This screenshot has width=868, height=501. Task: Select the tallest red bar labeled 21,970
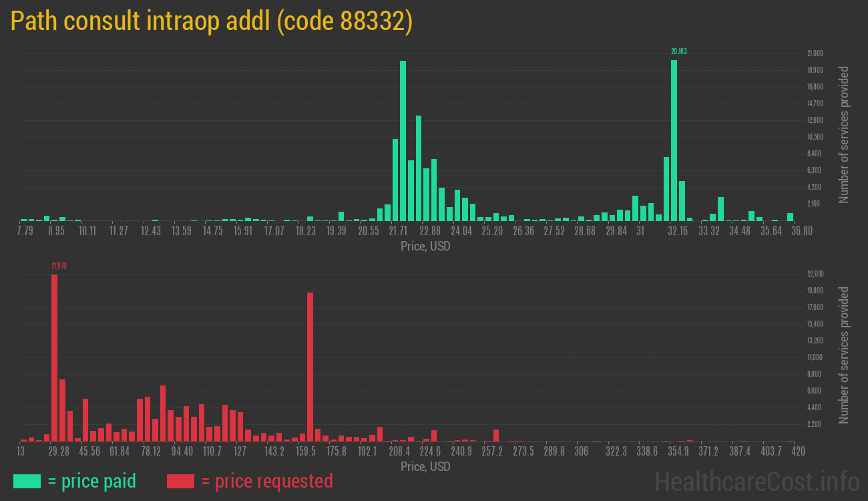click(54, 357)
